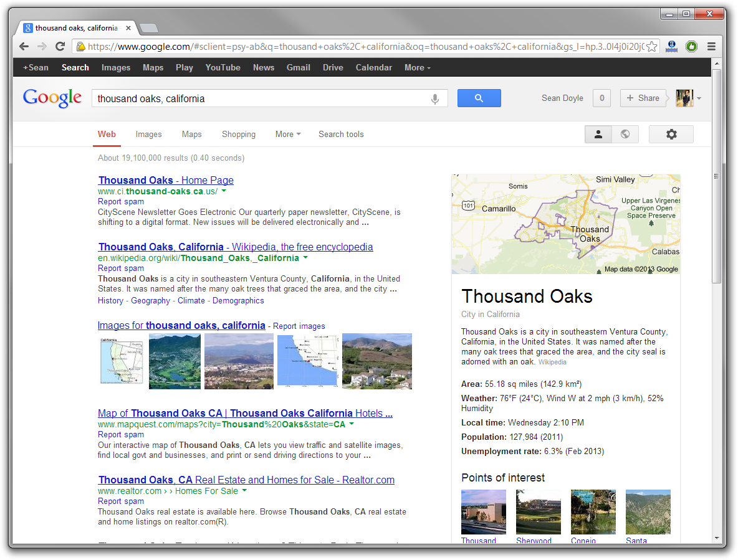Open the Chrome menu hamburger icon
Screen dimensions: 738x560
coord(711,47)
